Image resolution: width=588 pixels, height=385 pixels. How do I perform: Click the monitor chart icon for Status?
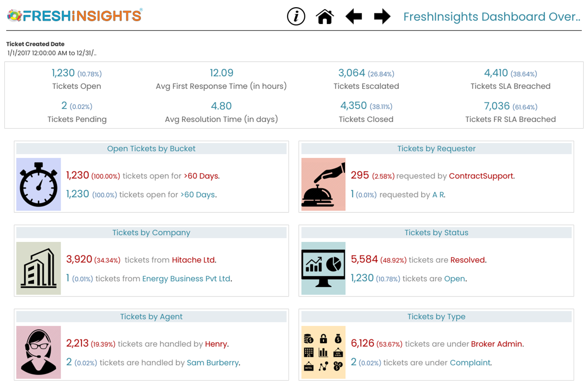[323, 268]
